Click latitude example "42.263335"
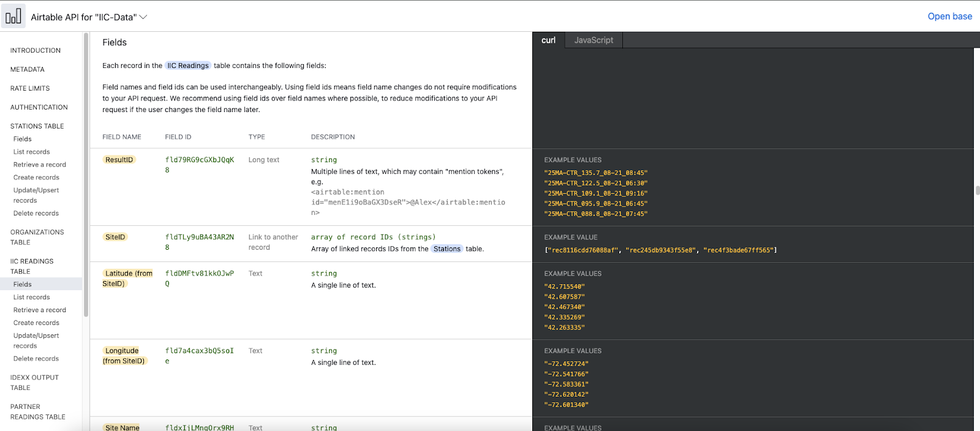This screenshot has height=431, width=980. (565, 328)
